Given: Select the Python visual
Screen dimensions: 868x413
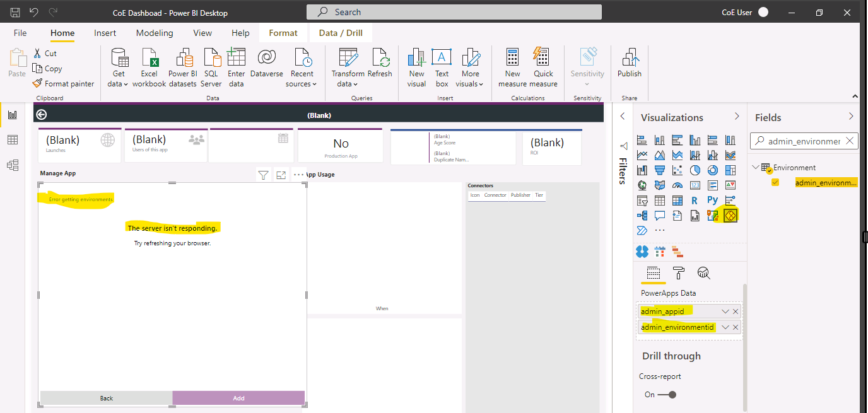Looking at the screenshot, I should pyautogui.click(x=712, y=200).
